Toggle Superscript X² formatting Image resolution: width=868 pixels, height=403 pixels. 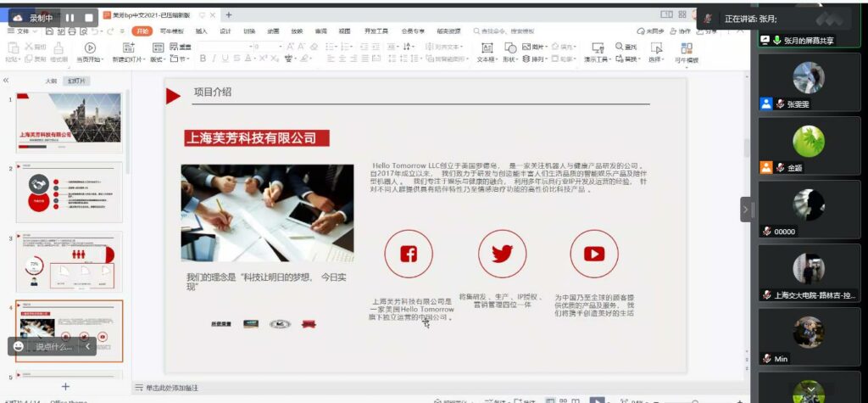(264, 59)
